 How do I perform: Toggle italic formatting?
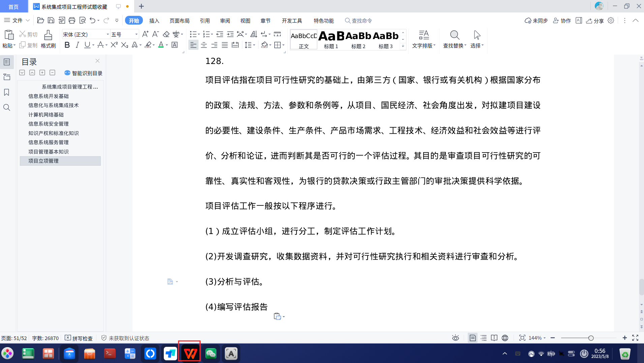[77, 45]
